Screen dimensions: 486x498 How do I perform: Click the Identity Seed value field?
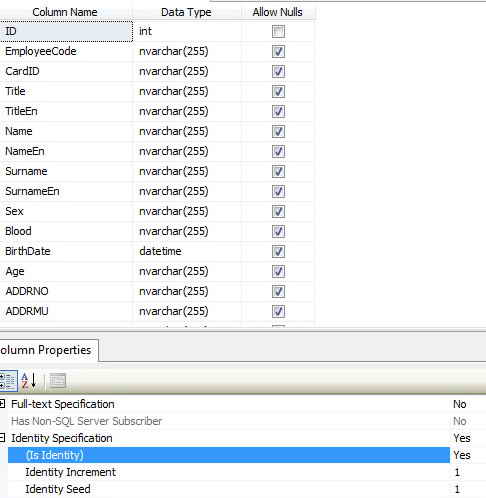468,489
